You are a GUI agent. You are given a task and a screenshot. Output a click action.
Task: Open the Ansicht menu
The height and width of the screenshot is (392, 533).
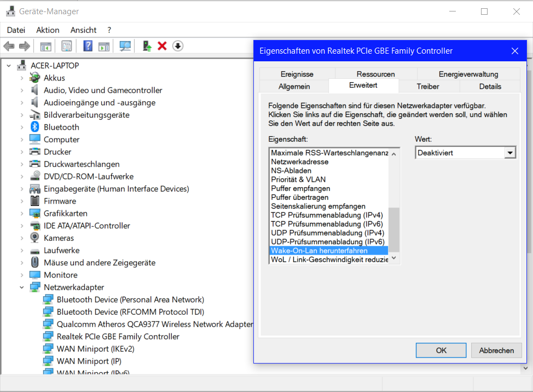[83, 30]
